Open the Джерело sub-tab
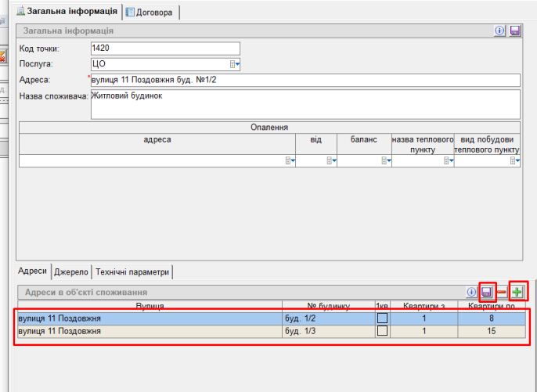537x392 pixels. click(x=70, y=272)
